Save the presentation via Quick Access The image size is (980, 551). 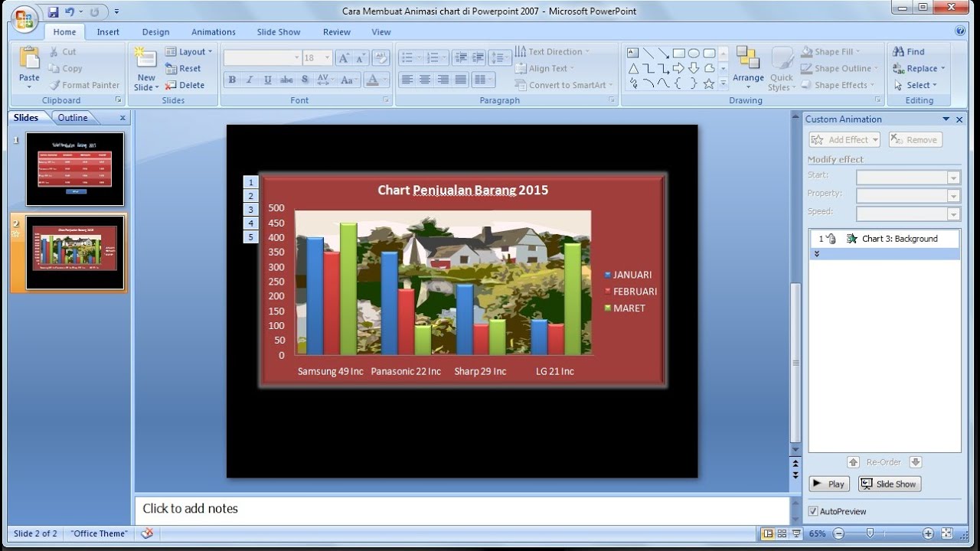tap(53, 11)
